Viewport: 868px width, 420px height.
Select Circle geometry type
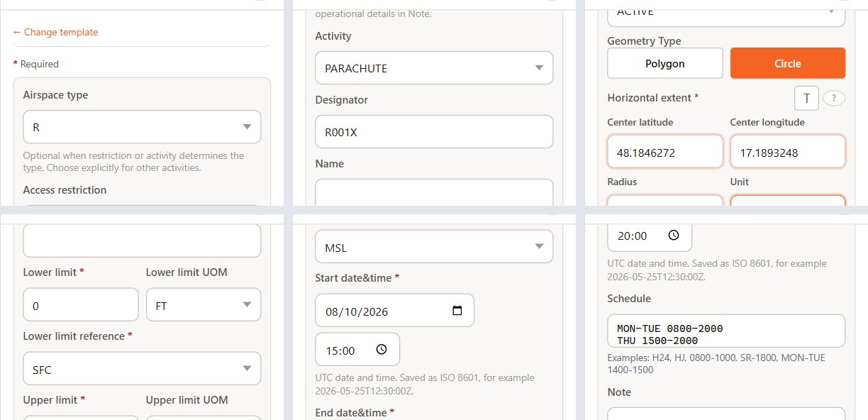(x=788, y=63)
